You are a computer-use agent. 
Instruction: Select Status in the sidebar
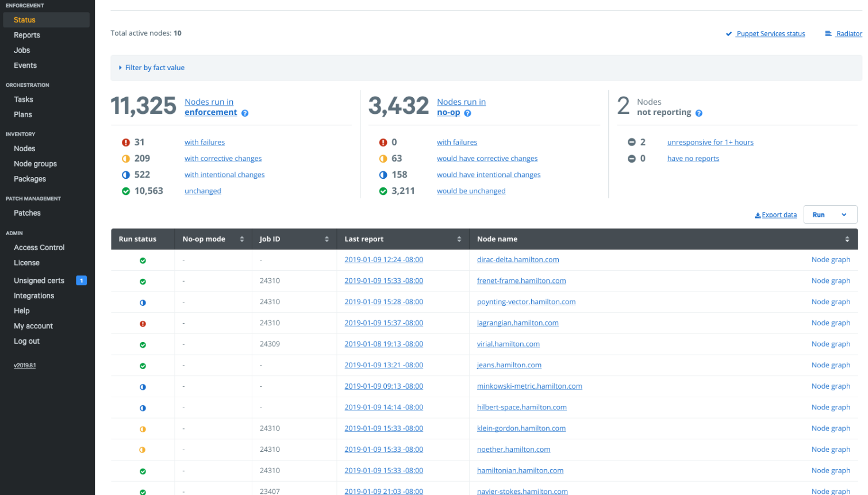click(x=46, y=20)
